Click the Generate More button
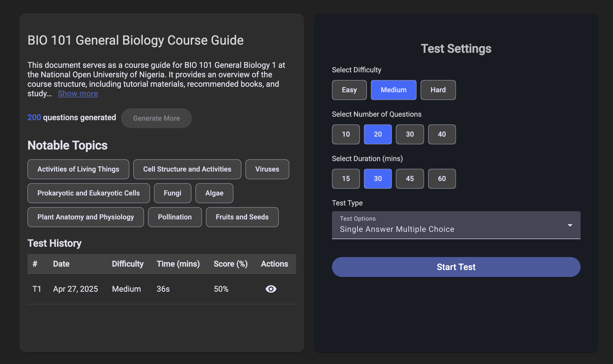613x364 pixels. click(156, 118)
